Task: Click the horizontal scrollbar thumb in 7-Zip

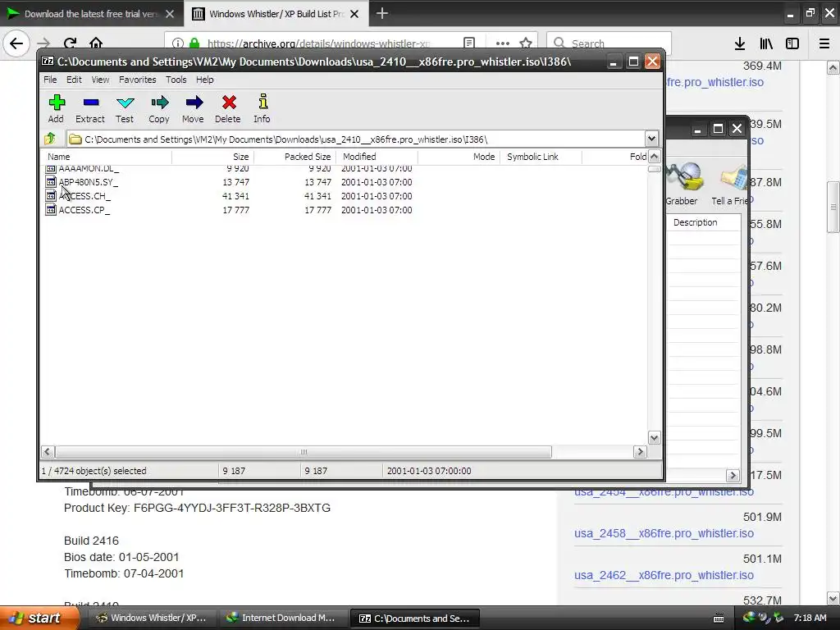Action: point(304,452)
